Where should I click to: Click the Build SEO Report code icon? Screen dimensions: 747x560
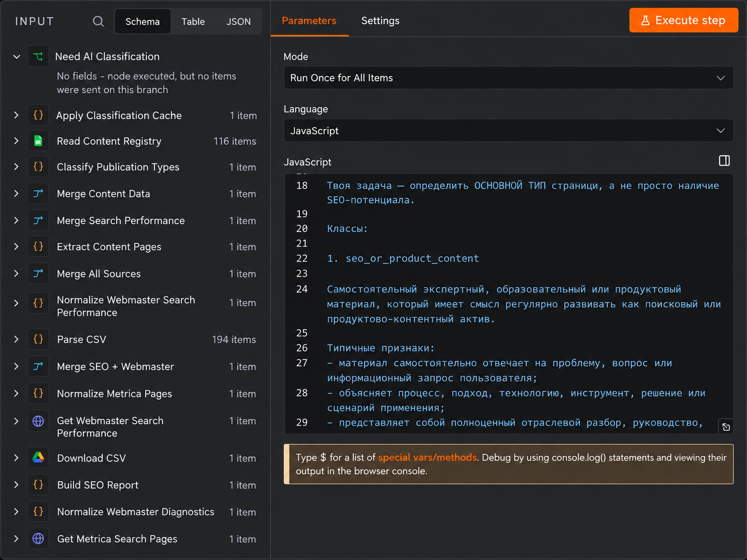click(x=38, y=485)
